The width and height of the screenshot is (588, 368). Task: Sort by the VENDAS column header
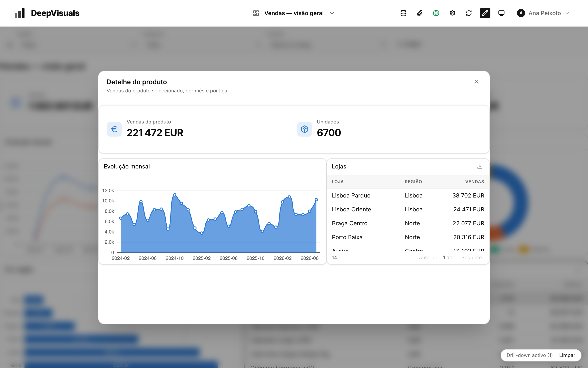(x=474, y=182)
